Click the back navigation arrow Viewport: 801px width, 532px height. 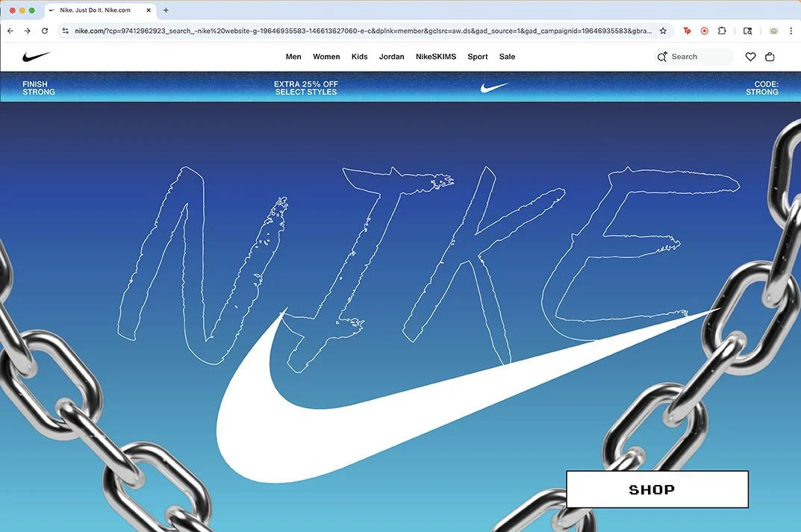10,31
